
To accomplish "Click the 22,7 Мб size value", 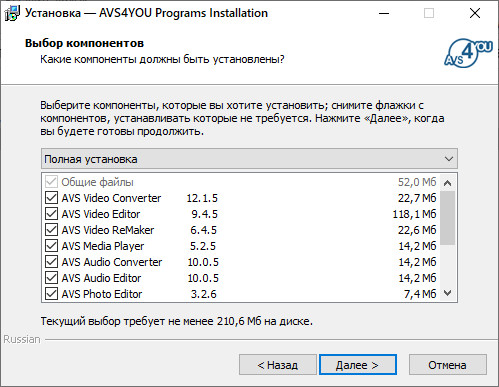I will (x=417, y=198).
